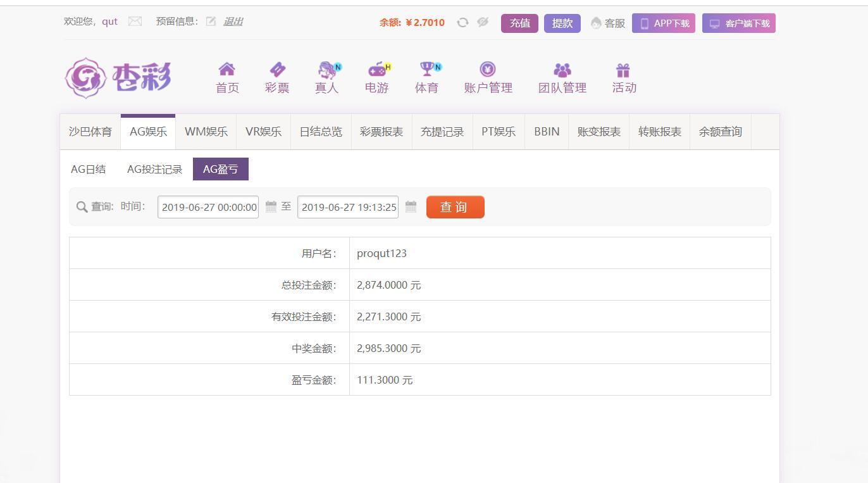Screen dimensions: 868x483
Task: Click the 充值 recharge button
Action: 519,23
